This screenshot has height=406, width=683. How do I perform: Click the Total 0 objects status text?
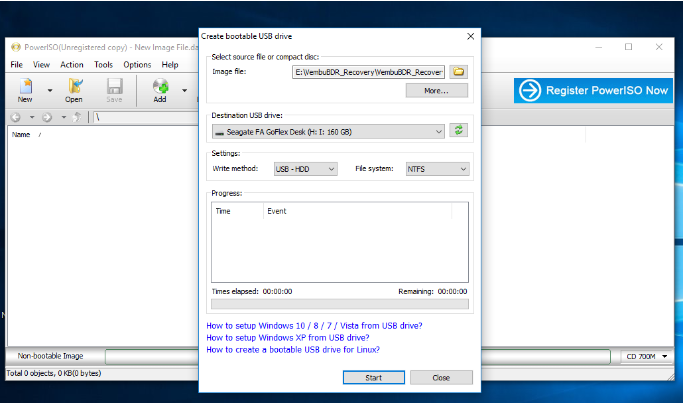[x=54, y=373]
